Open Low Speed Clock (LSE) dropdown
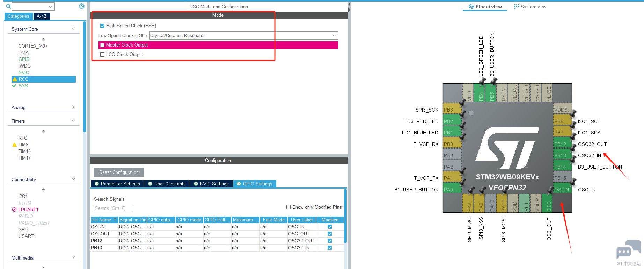 244,36
